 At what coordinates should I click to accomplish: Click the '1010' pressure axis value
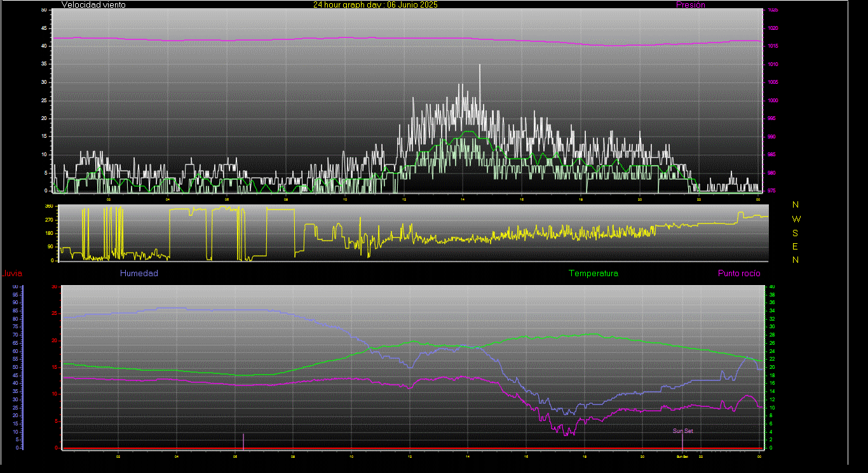pyautogui.click(x=773, y=65)
